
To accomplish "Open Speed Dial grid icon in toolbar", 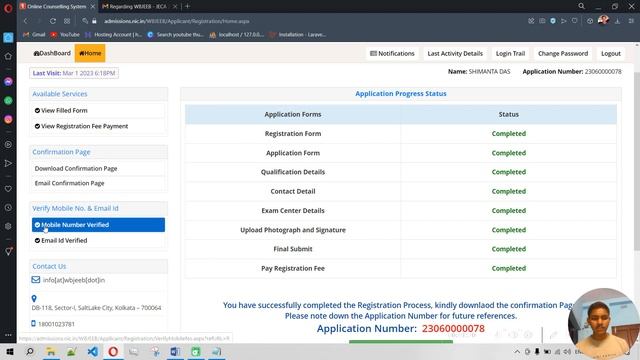I will pyautogui.click(x=67, y=21).
